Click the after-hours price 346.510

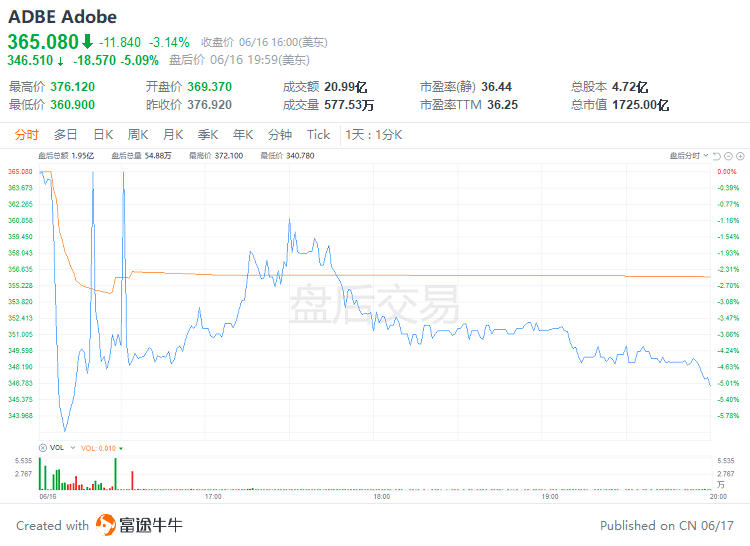30,60
